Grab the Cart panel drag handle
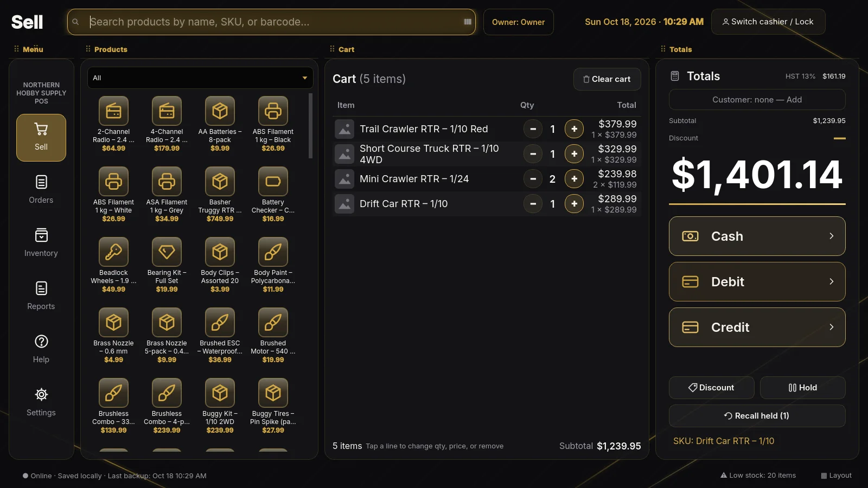Image resolution: width=868 pixels, height=488 pixels. [333, 49]
